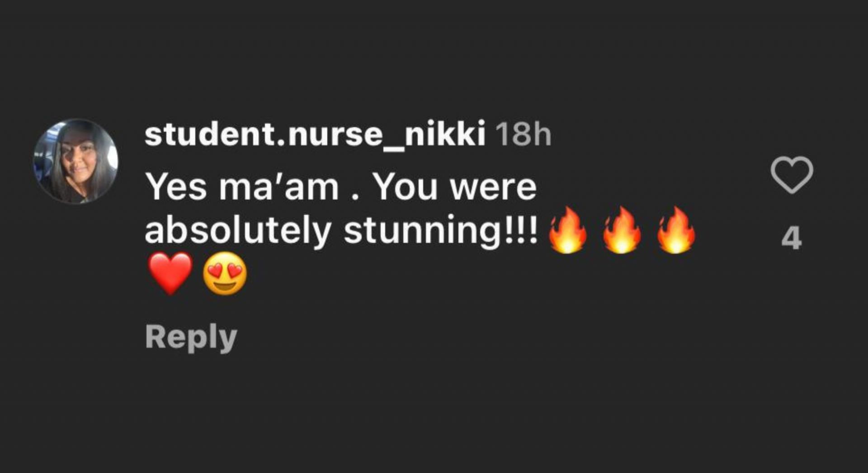Click the middle fire emoji
Image resolution: width=868 pixels, height=473 pixels.
click(622, 230)
